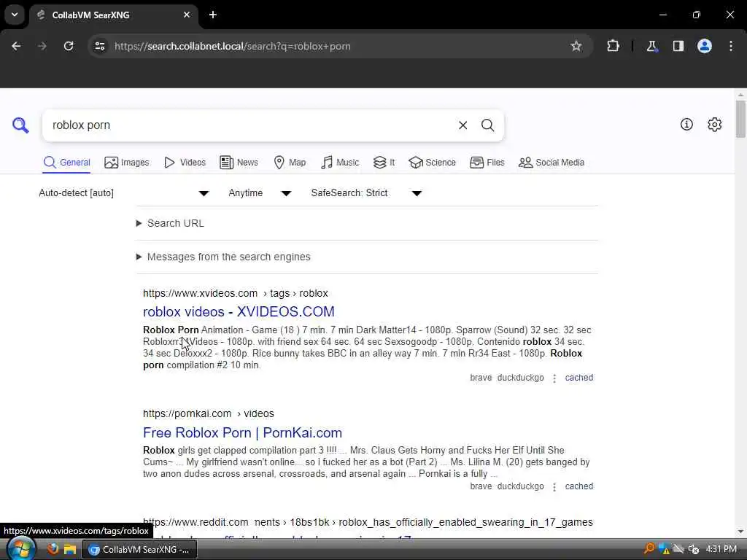Switch to the Music category
Image resolution: width=747 pixels, height=560 pixels.
pyautogui.click(x=340, y=163)
